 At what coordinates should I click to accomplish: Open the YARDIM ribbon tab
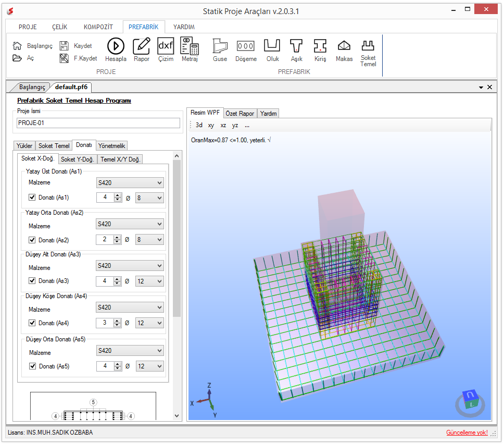coord(184,27)
